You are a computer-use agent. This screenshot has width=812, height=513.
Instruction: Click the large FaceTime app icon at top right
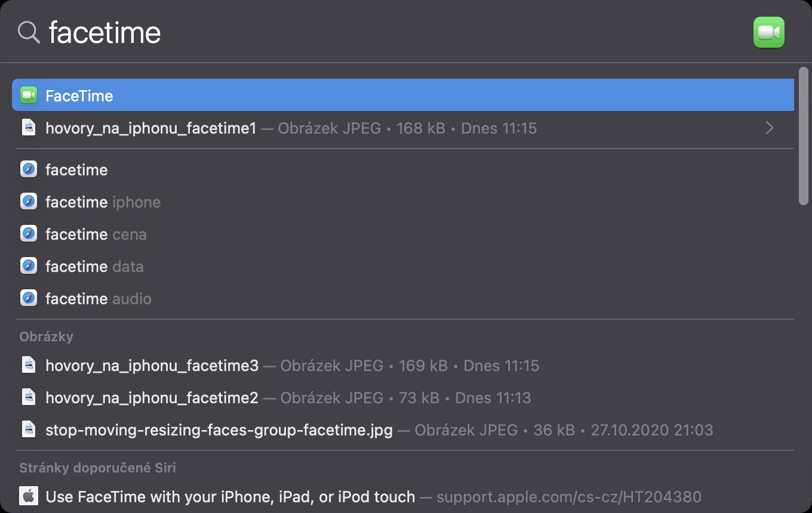point(769,32)
